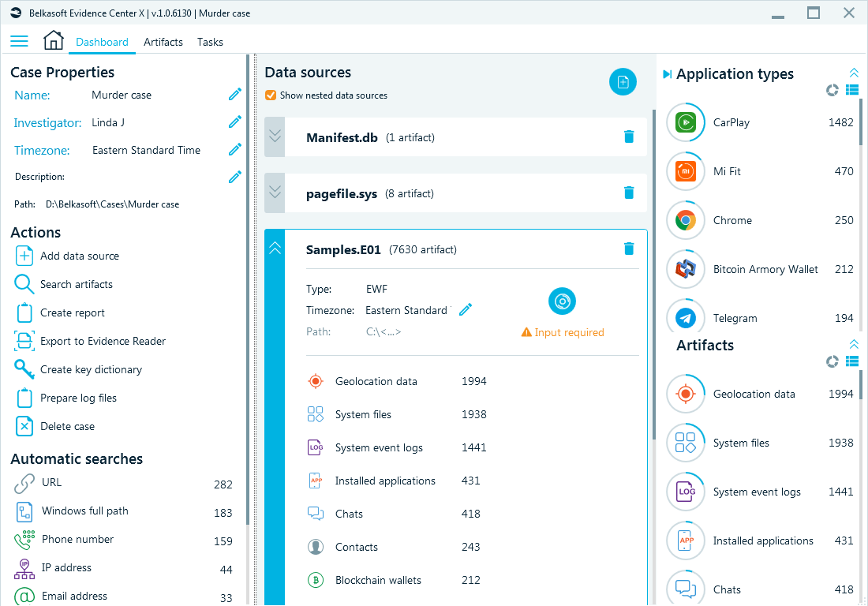Switch Artifacts panel to chart view
Screen dimensions: 868x606
click(x=832, y=361)
